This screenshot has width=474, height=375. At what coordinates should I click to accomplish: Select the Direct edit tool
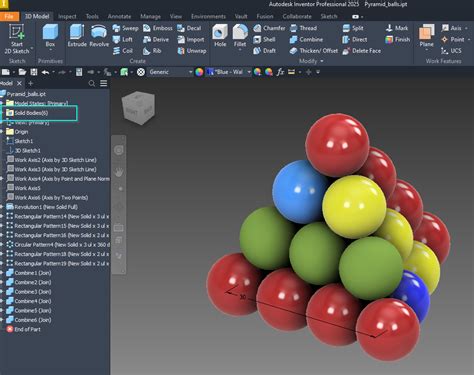tap(354, 40)
